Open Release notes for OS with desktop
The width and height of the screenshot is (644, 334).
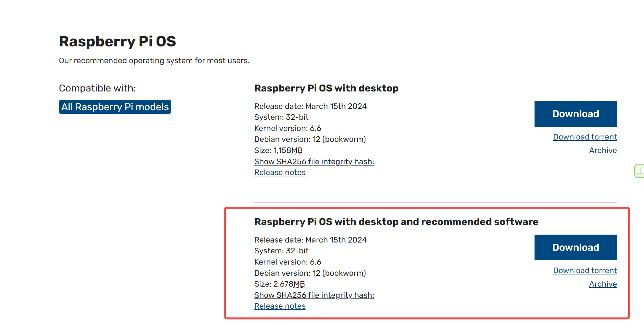[x=280, y=172]
